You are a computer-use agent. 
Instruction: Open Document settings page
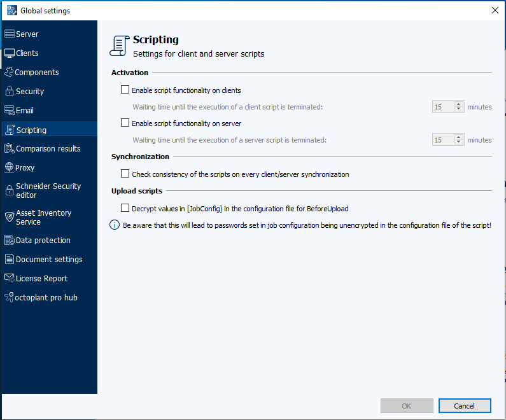coord(50,260)
